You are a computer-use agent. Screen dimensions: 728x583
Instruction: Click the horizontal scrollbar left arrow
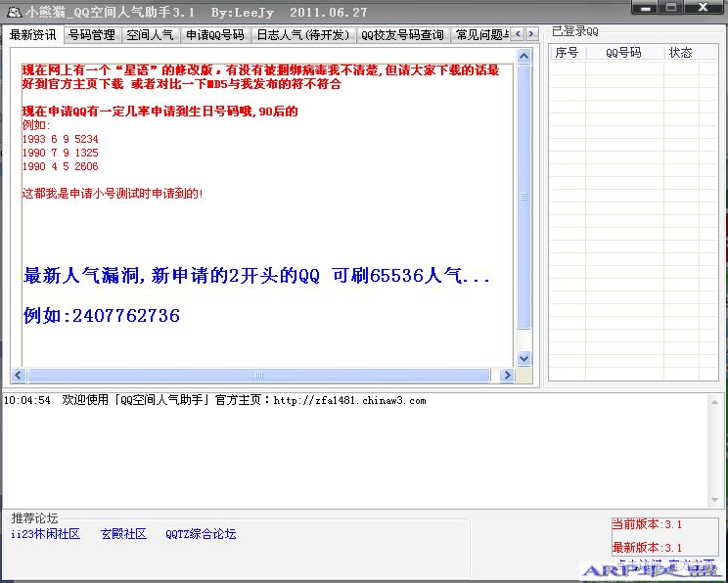pos(19,376)
